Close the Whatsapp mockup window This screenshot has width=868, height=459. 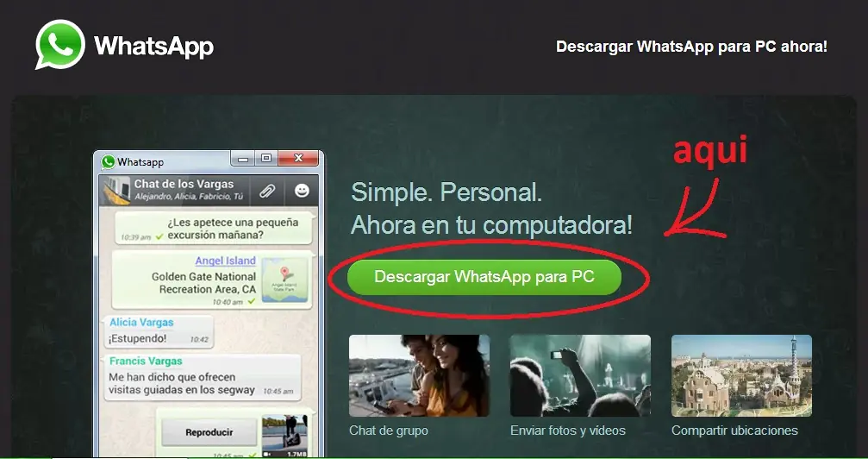point(298,159)
